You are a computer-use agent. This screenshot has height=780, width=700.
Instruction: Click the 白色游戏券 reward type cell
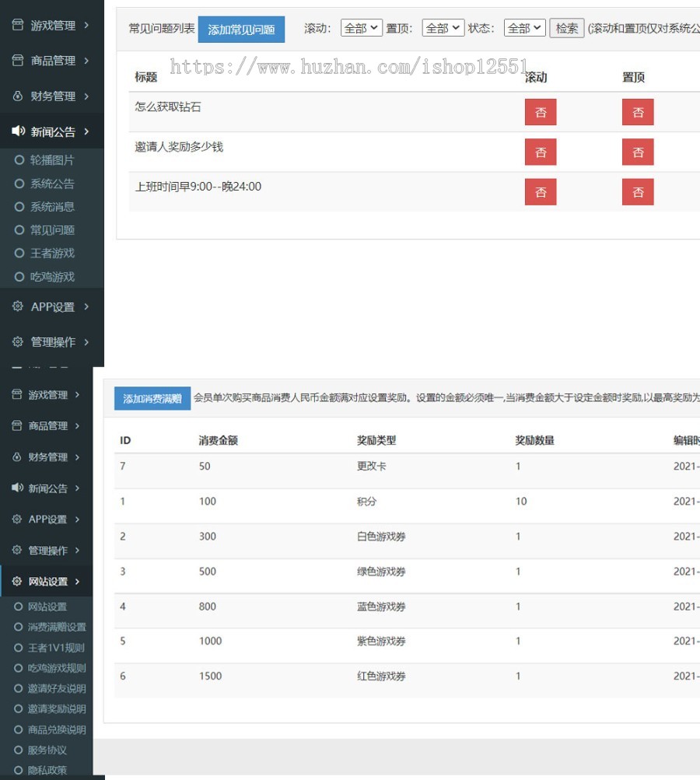381,537
